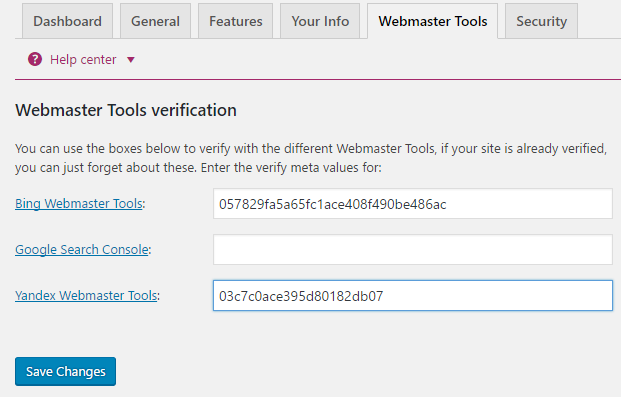Click the purple divider below Help center
Image resolution: width=621 pixels, height=397 pixels.
click(318, 79)
